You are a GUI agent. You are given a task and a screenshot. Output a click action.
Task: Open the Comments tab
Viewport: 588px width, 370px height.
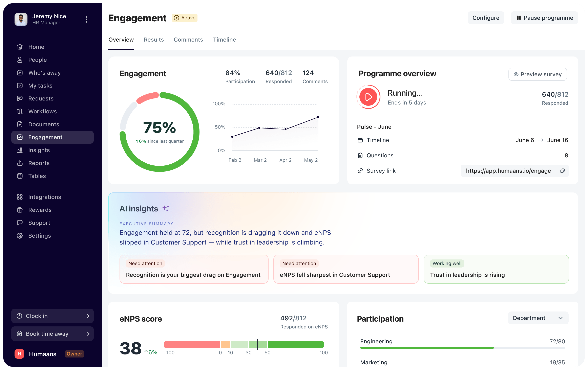tap(188, 40)
